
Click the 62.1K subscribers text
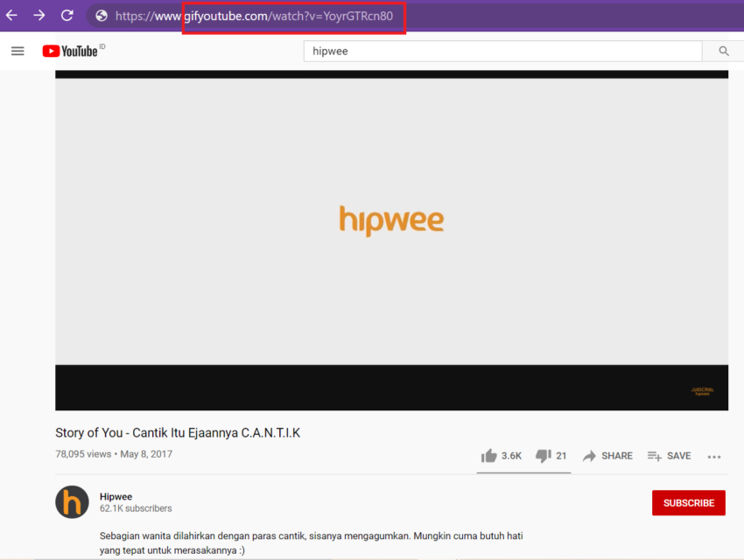pos(136,508)
